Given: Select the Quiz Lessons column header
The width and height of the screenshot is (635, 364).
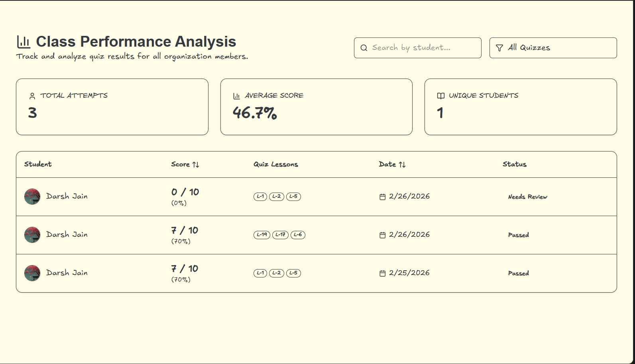Looking at the screenshot, I should 276,164.
